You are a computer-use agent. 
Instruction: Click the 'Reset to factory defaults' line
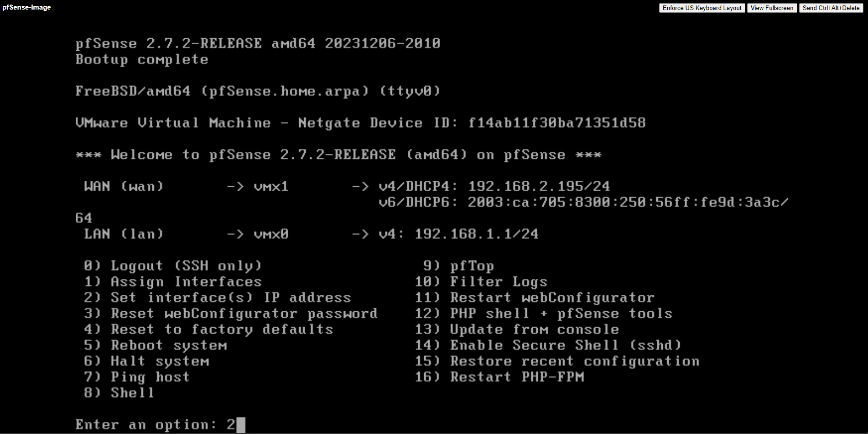tap(208, 329)
